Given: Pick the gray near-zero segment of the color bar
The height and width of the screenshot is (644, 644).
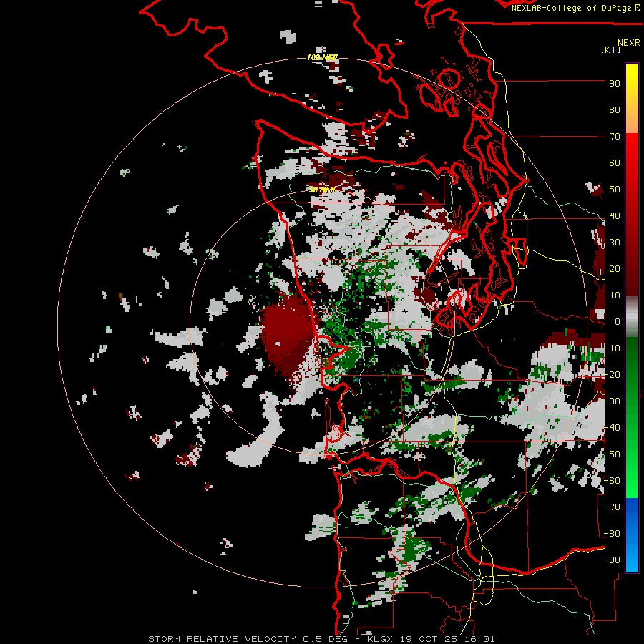Looking at the screenshot, I should pos(632,317).
